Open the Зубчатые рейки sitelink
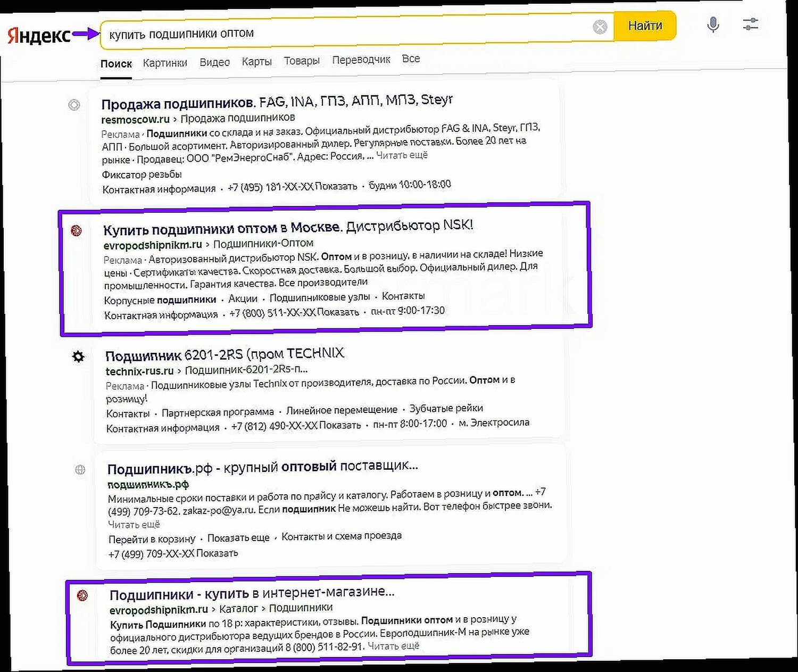The height and width of the screenshot is (672, 798). pos(446,408)
